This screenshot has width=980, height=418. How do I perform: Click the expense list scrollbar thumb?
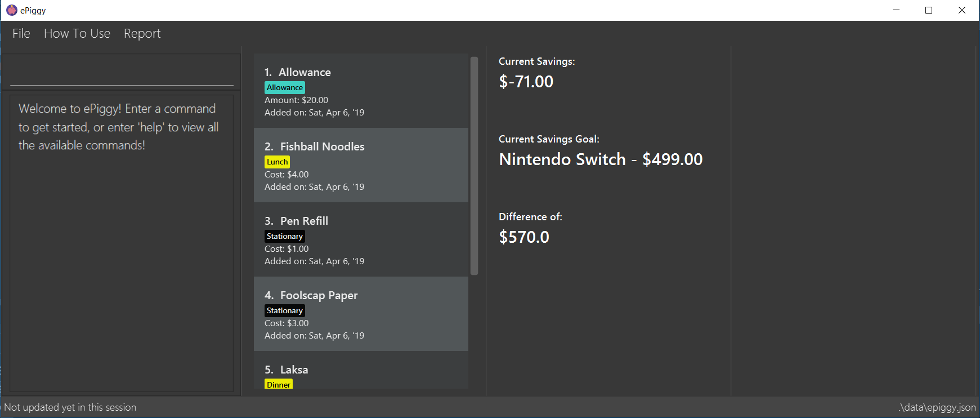click(474, 166)
